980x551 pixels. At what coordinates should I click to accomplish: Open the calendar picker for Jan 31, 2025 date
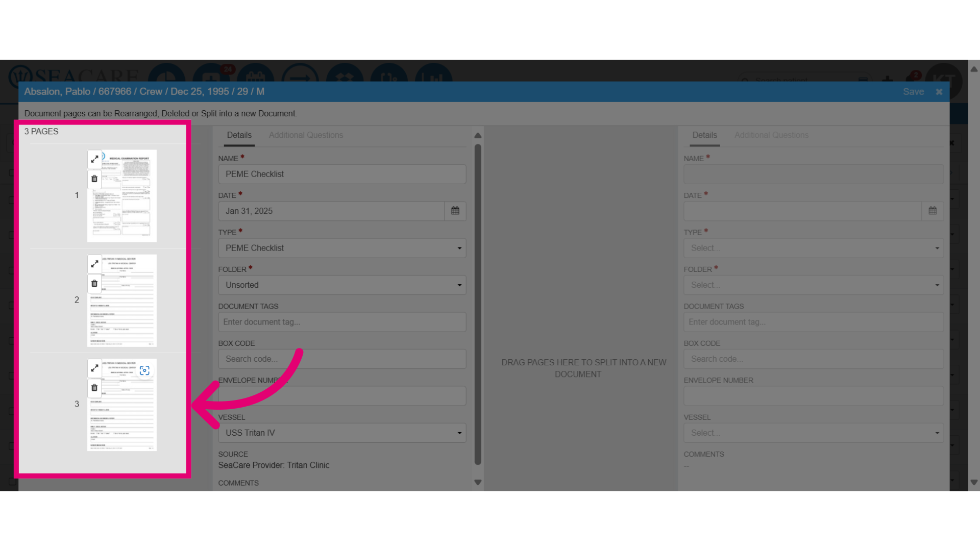click(x=455, y=211)
